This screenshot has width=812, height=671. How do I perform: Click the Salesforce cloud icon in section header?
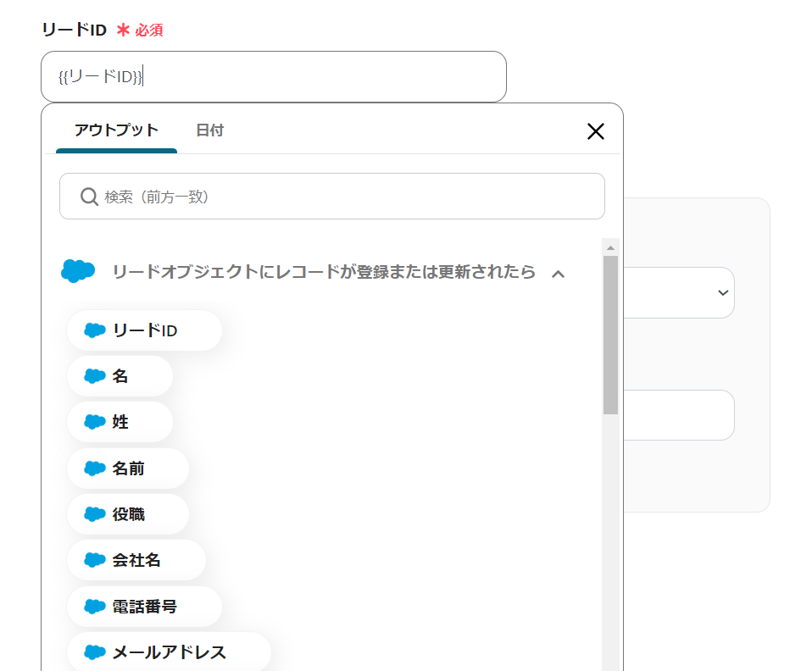tap(78, 271)
